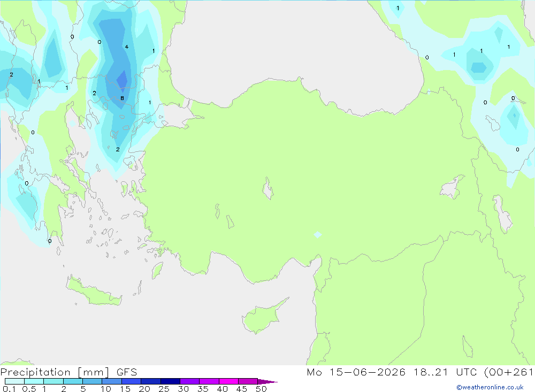Click the '(00+261' forecast offset text

tap(509, 372)
